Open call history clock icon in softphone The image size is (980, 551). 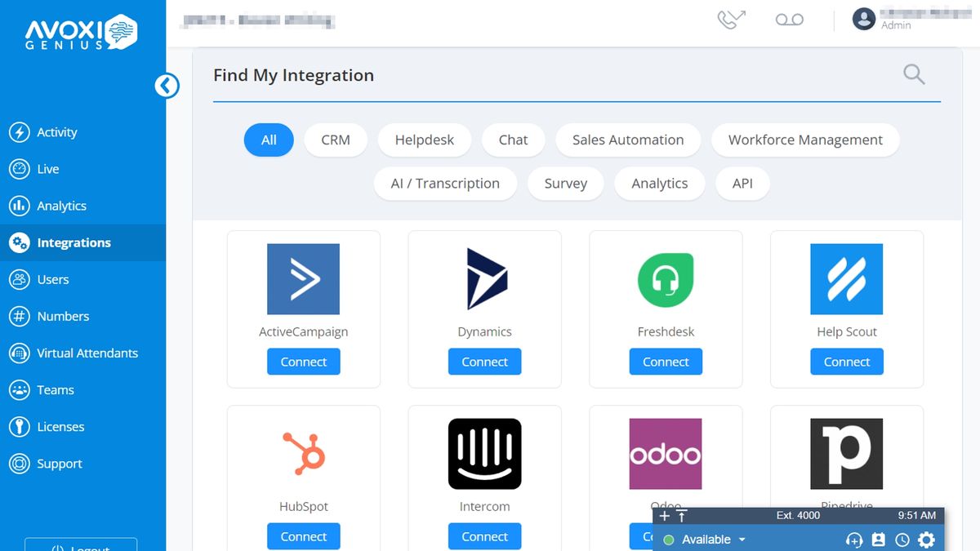pos(902,540)
